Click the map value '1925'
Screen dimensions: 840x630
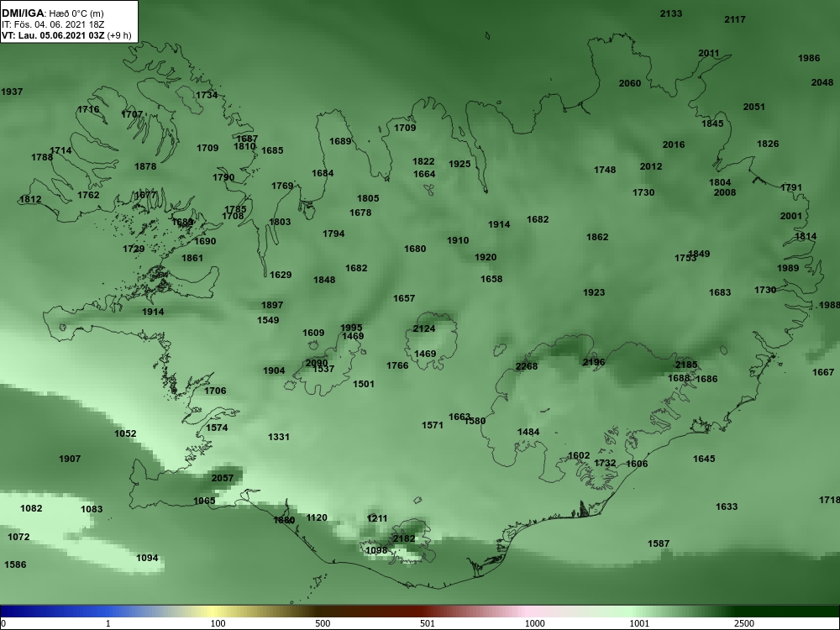pos(459,164)
